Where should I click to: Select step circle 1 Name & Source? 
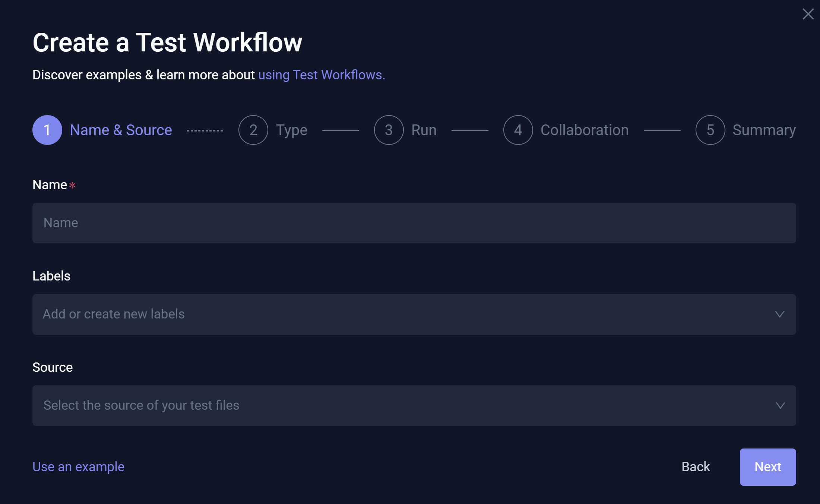47,130
